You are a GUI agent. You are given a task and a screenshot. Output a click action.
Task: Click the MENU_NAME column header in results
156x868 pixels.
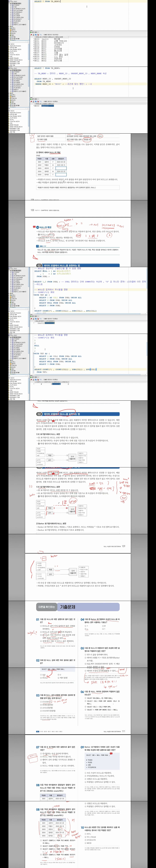tap(59, 37)
